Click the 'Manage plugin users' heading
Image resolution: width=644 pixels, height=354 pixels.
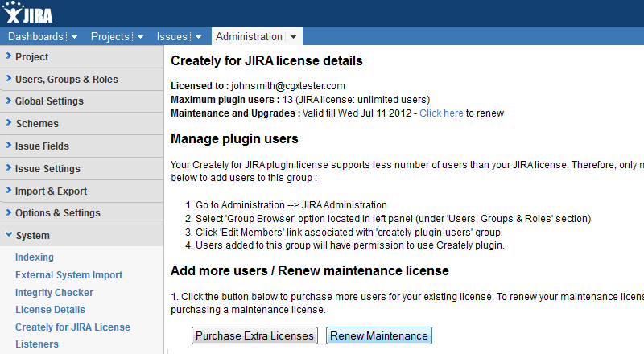point(234,139)
